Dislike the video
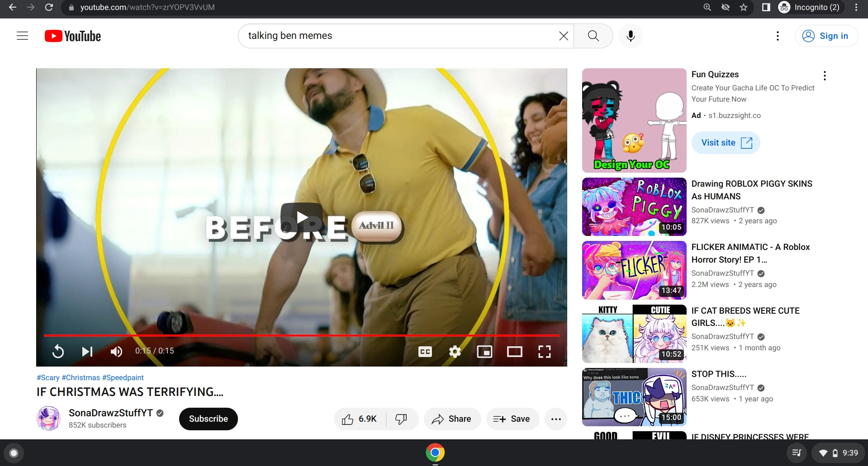The width and height of the screenshot is (868, 466). point(402,419)
